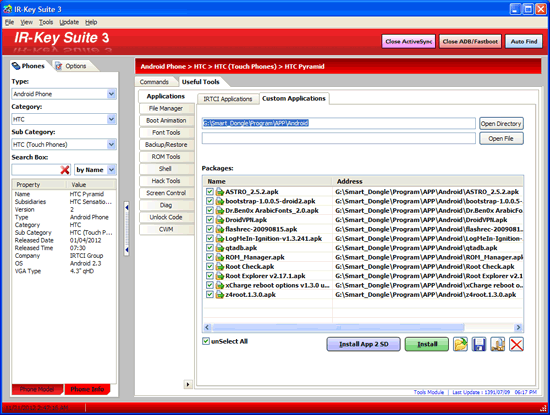
Task: Open the Sub Category dropdown
Action: click(x=111, y=145)
